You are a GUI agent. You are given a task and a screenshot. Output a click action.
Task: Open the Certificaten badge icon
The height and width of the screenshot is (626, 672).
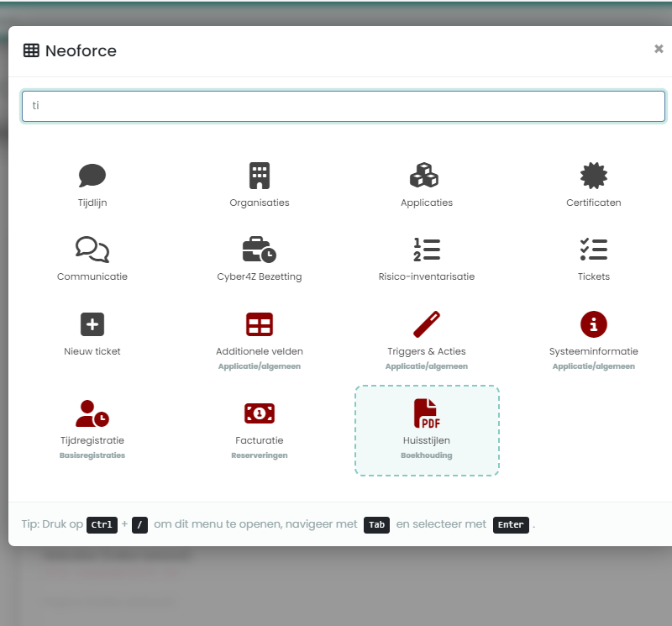593,176
